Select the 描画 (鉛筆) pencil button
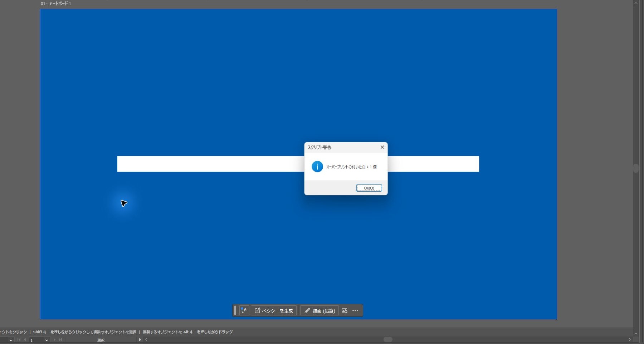 (319, 311)
